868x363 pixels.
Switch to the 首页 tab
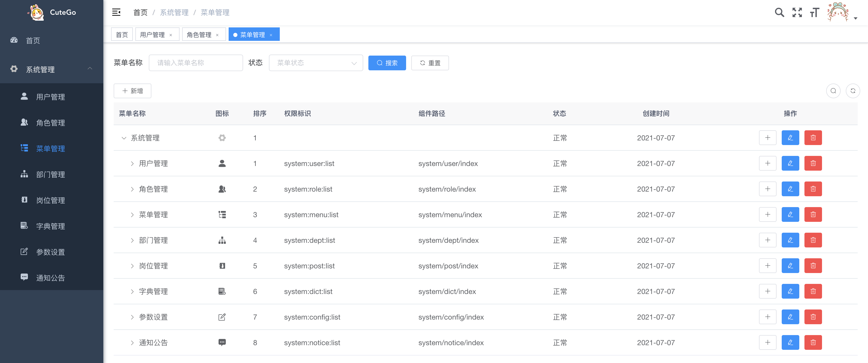click(x=122, y=34)
